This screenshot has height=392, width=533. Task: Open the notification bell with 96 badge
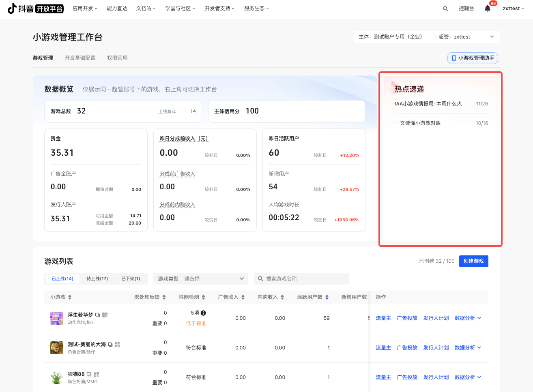(488, 9)
